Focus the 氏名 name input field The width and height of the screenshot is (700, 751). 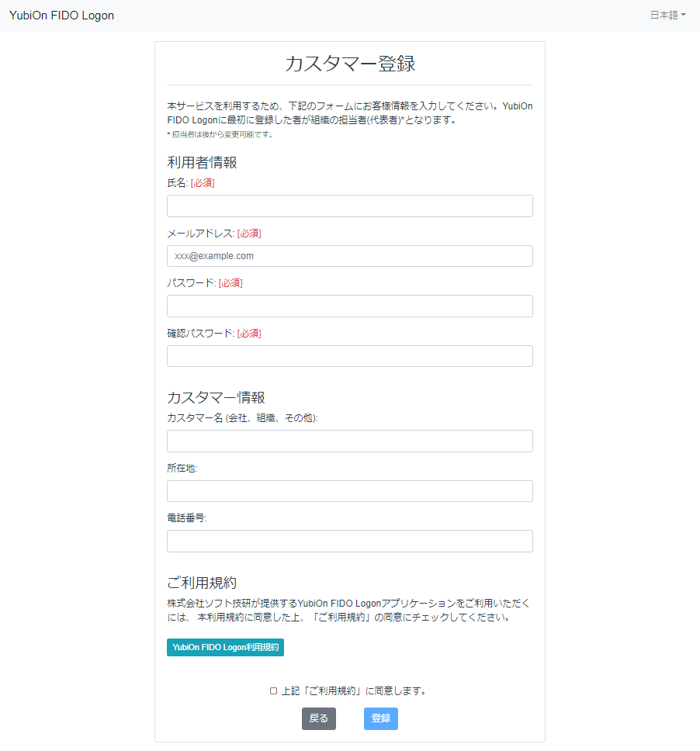coord(350,206)
